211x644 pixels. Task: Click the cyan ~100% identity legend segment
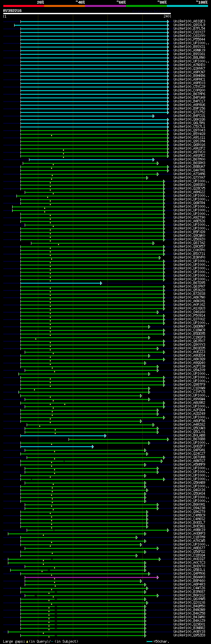point(187,6)
